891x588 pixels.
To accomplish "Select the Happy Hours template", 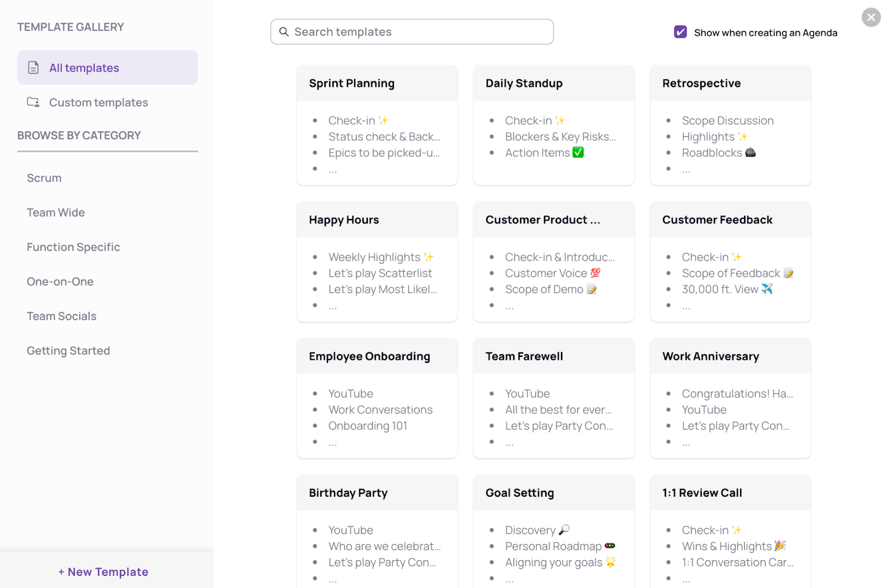I will point(377,262).
